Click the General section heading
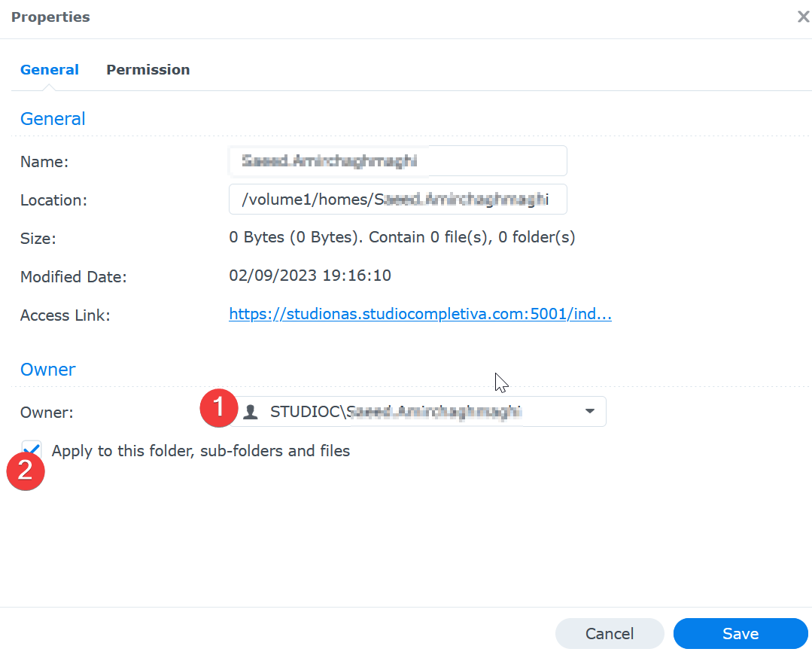The height and width of the screenshot is (658, 812). click(x=52, y=118)
